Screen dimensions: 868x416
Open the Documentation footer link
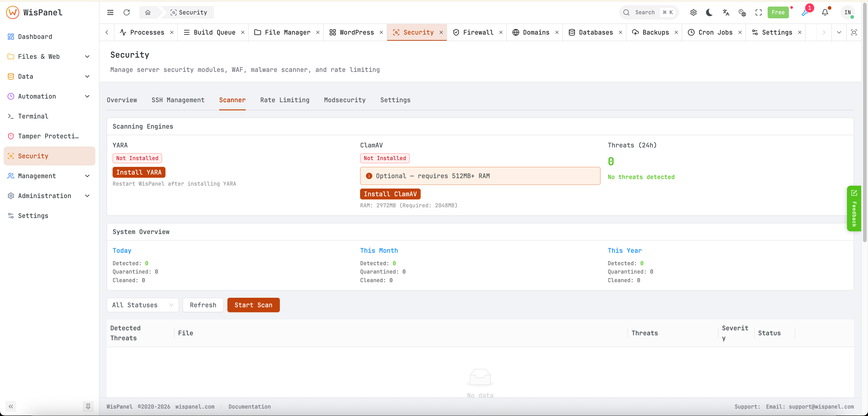click(249, 407)
